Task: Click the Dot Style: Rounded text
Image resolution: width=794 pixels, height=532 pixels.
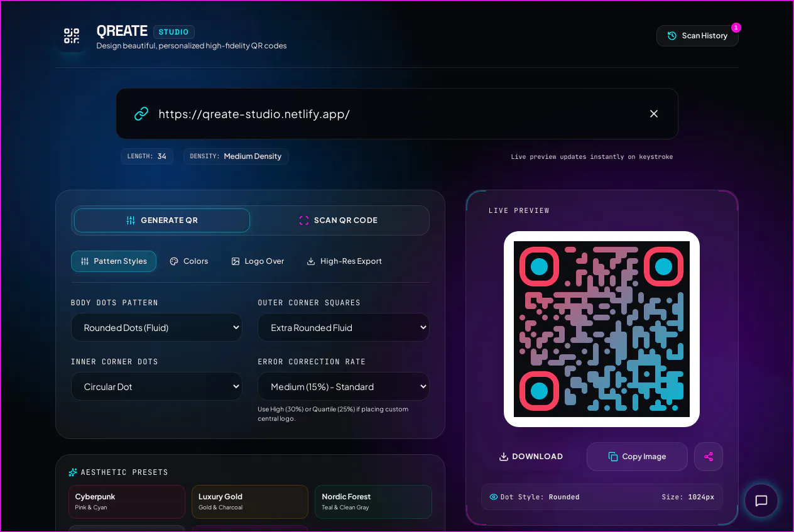Action: (540, 497)
